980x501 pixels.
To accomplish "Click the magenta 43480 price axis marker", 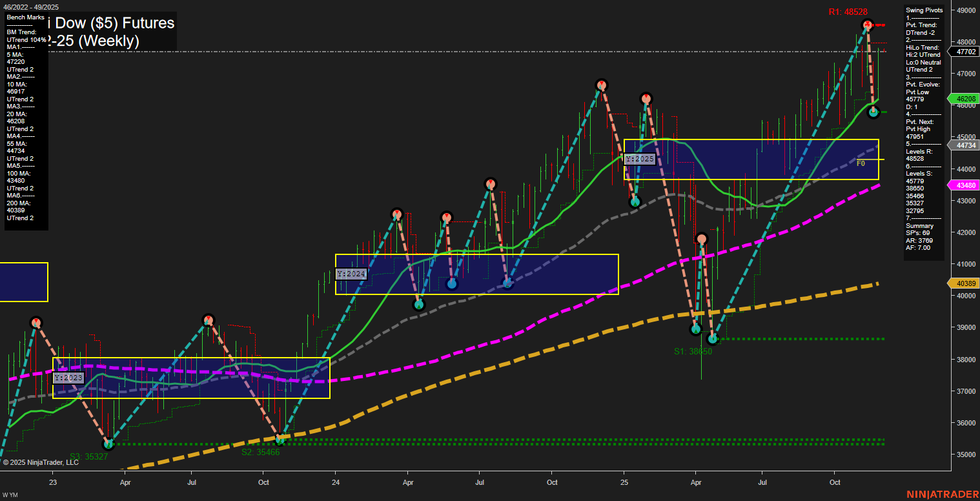I will [964, 185].
